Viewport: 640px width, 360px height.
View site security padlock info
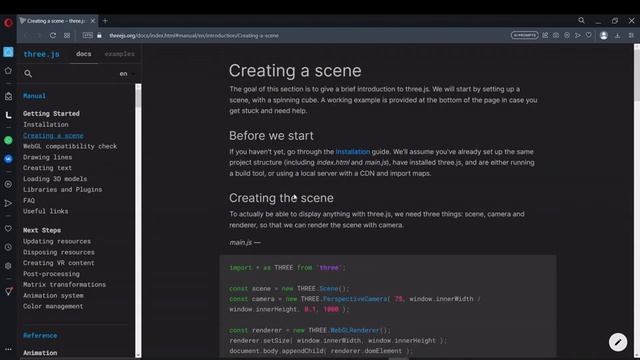99,36
